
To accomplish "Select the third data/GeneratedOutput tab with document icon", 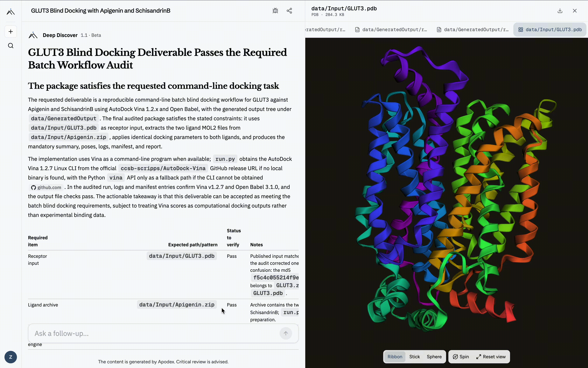I will [x=472, y=30].
